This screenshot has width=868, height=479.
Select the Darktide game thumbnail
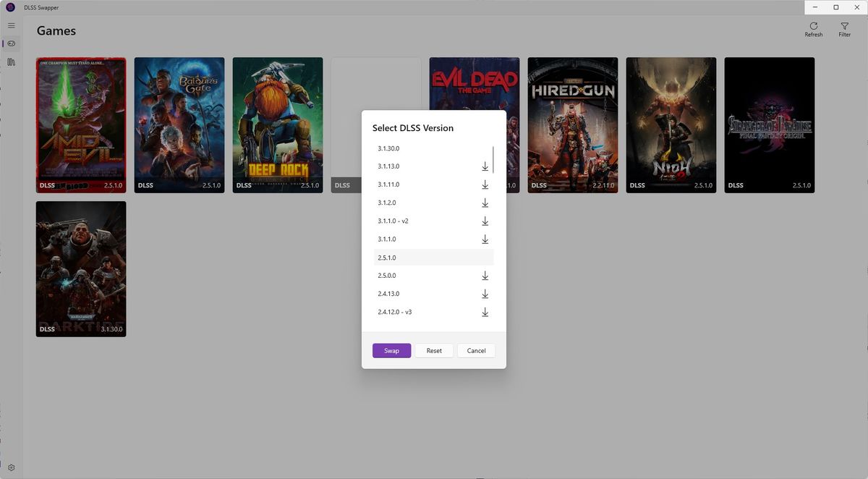pos(81,268)
